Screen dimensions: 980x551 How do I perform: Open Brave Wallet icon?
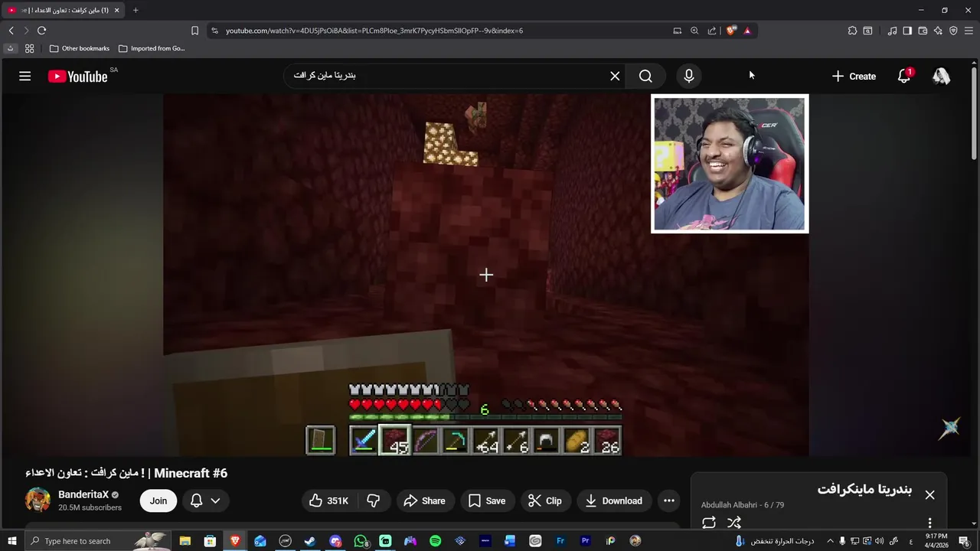coord(923,31)
